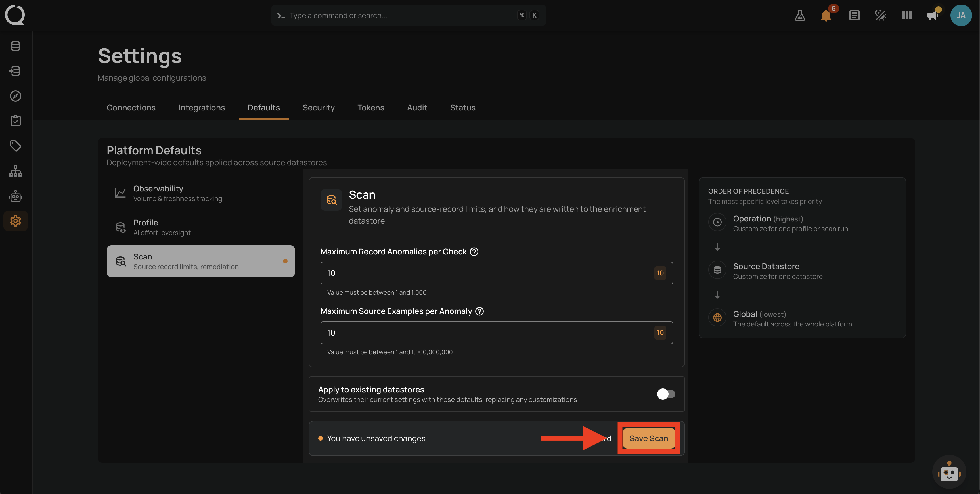The height and width of the screenshot is (494, 980).
Task: Open the tags sidebar icon
Action: point(16,146)
